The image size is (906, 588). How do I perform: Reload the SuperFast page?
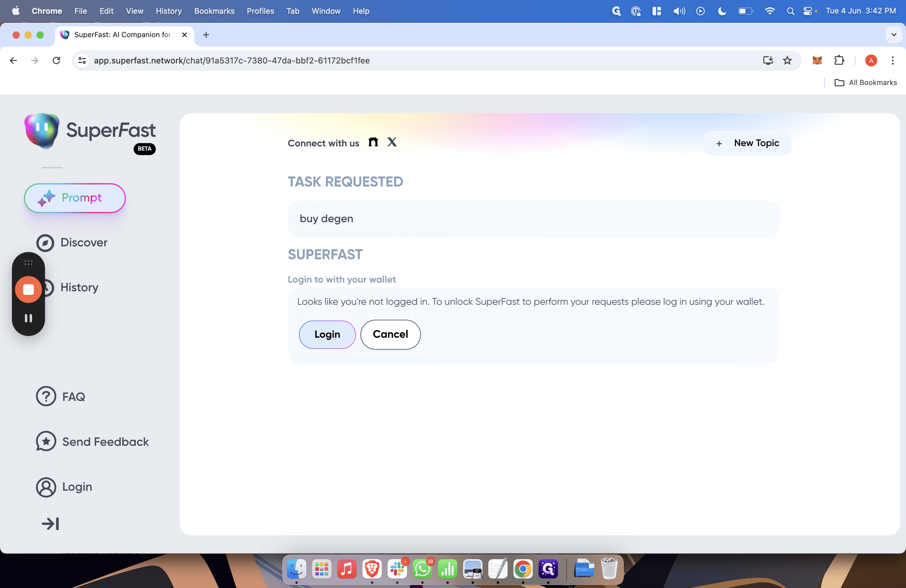[x=56, y=60]
